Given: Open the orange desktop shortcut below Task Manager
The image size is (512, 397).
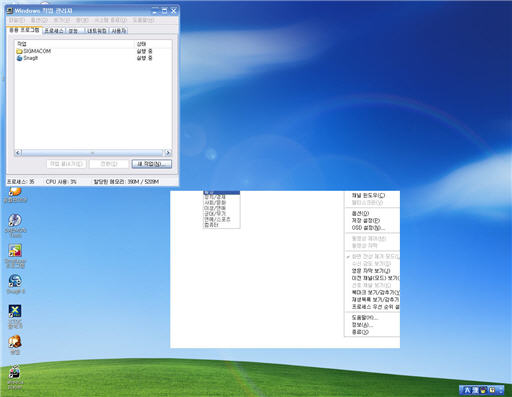Looking at the screenshot, I should (15, 195).
